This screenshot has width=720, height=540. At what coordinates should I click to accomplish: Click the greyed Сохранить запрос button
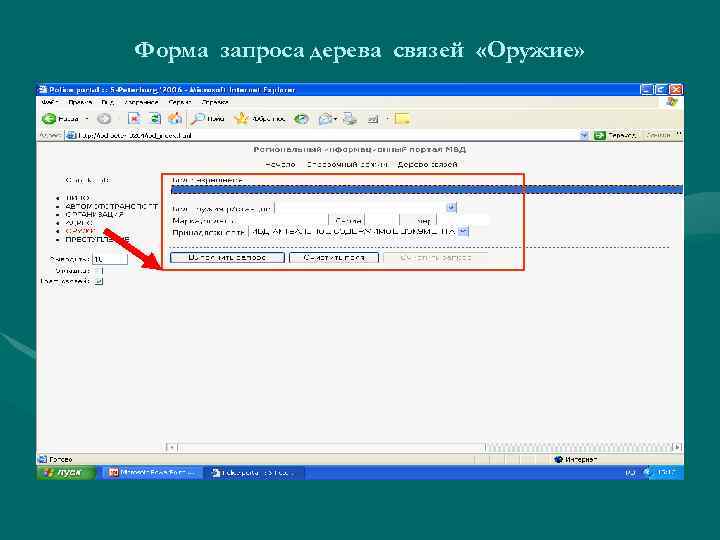pos(436,258)
